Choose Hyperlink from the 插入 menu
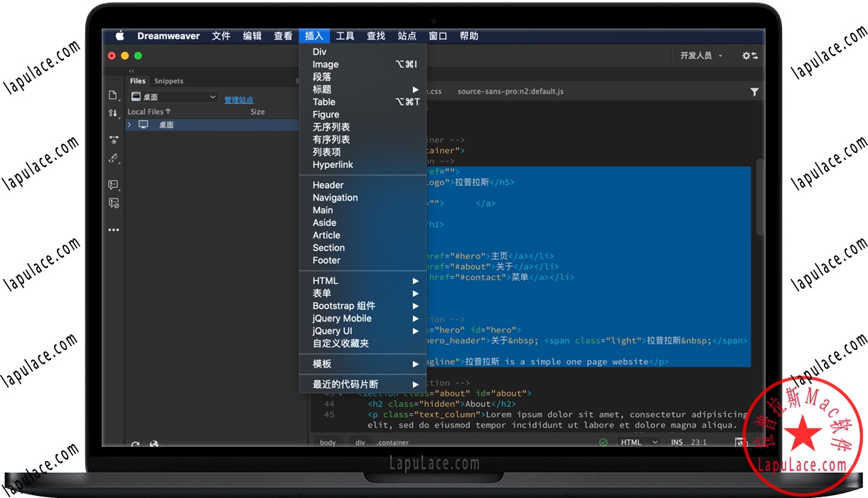The height and width of the screenshot is (498, 868). click(333, 165)
